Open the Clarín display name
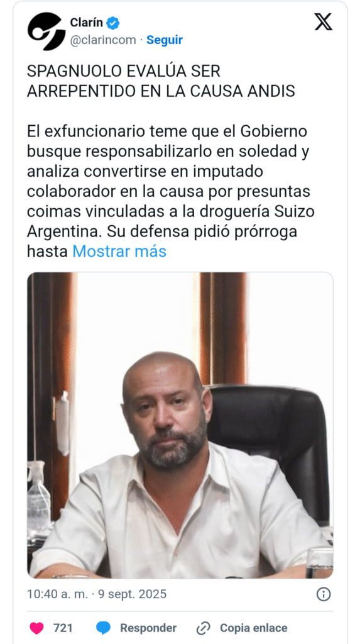Image resolution: width=360 pixels, height=644 pixels. coord(87,23)
